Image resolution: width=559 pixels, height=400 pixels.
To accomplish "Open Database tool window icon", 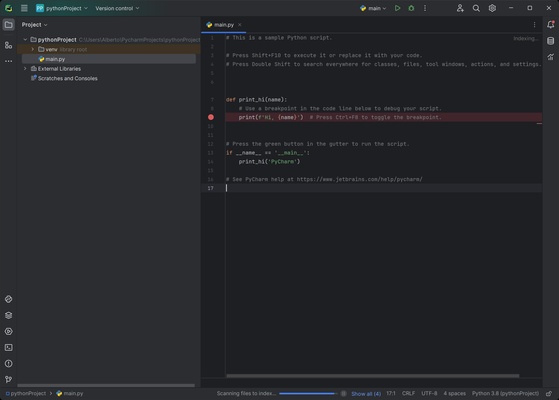I will click(550, 41).
